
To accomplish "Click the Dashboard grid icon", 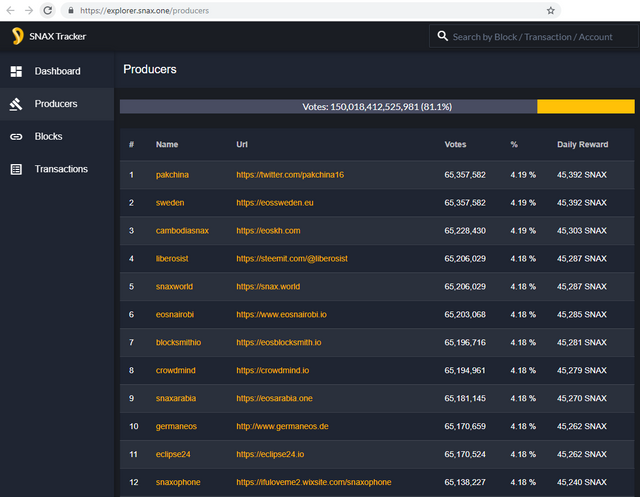I will (x=16, y=71).
